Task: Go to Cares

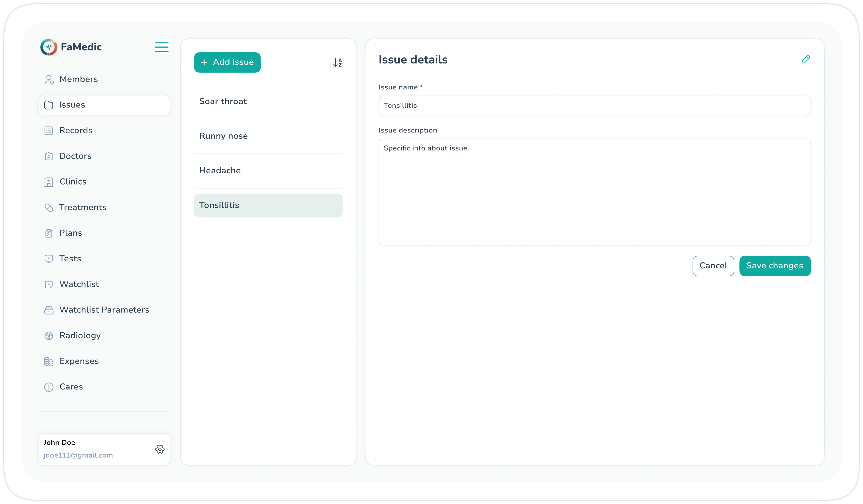Action: [x=104, y=387]
